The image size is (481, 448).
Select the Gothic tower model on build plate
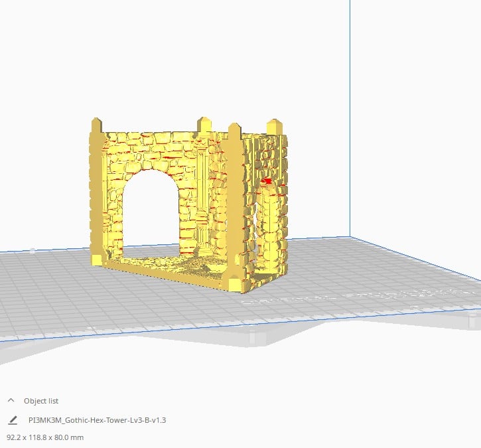188,204
